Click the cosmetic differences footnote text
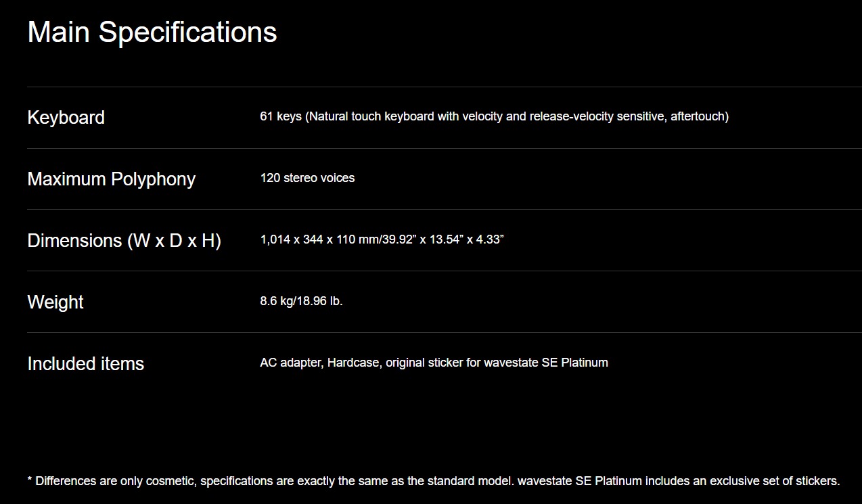Image resolution: width=862 pixels, height=504 pixels. tap(433, 482)
